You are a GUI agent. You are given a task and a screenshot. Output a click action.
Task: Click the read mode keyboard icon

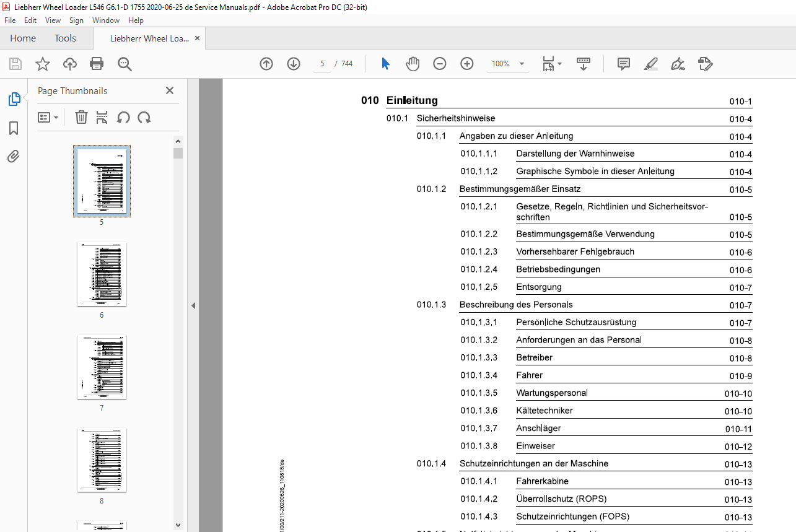(x=584, y=64)
